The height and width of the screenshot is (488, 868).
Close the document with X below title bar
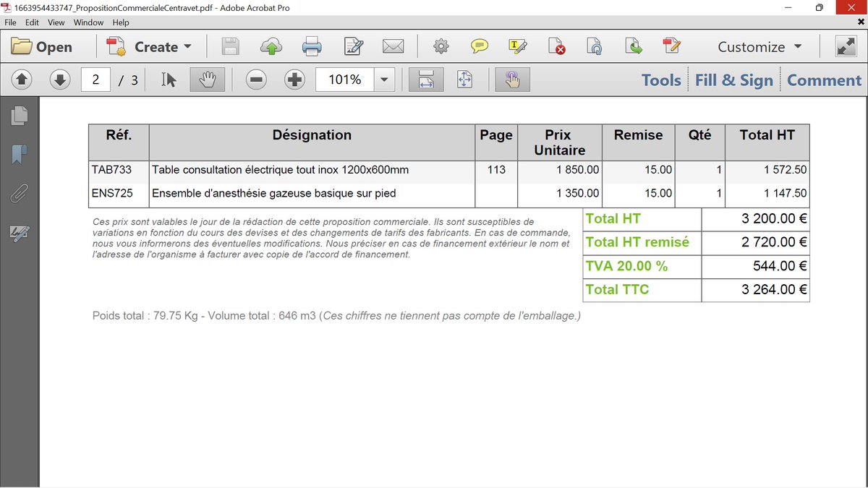[x=860, y=22]
